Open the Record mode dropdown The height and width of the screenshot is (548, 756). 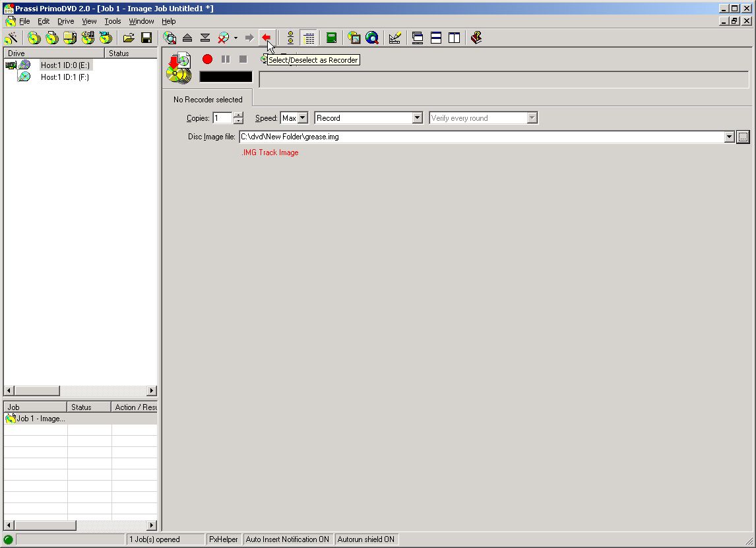(x=417, y=118)
